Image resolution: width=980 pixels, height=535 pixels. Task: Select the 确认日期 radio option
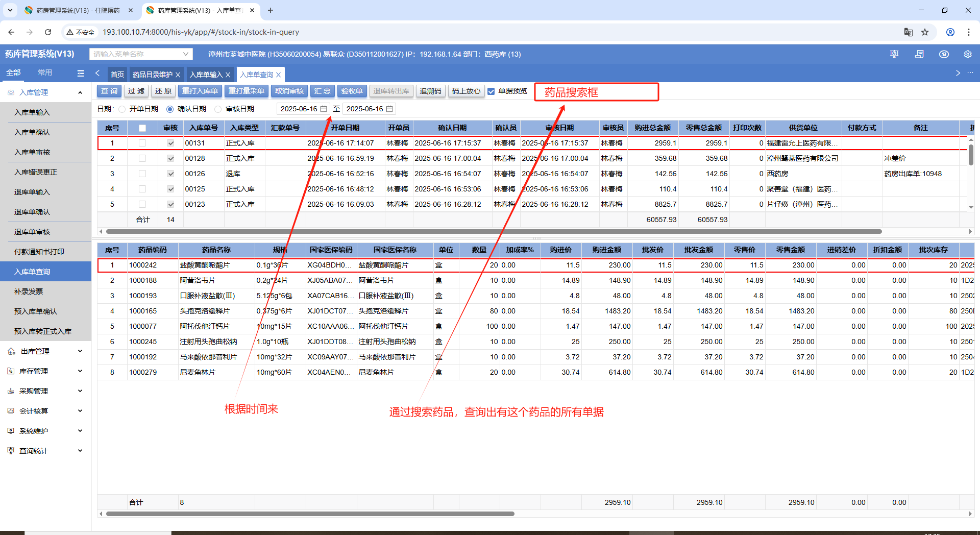tap(170, 109)
